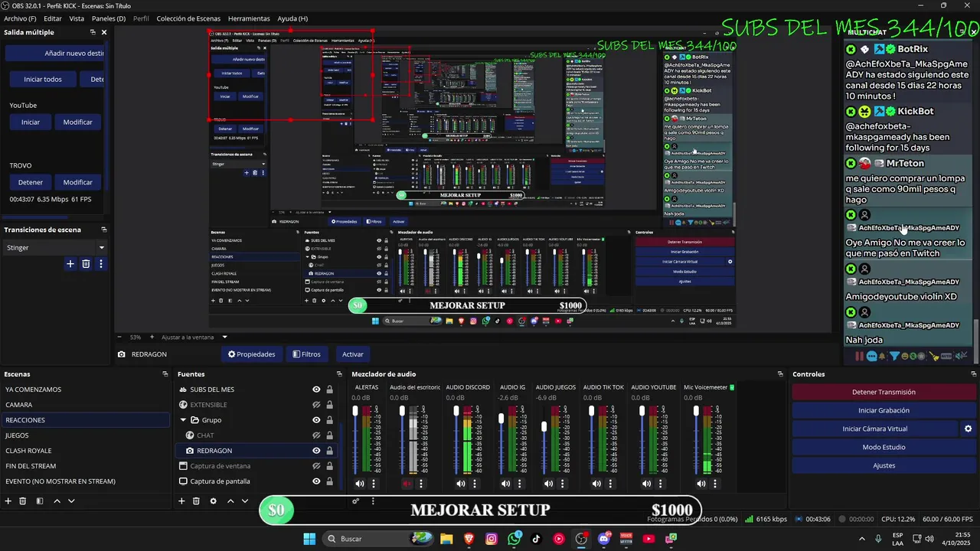Image resolution: width=980 pixels, height=551 pixels.
Task: Open the Stinger transition dropdown
Action: [x=55, y=247]
